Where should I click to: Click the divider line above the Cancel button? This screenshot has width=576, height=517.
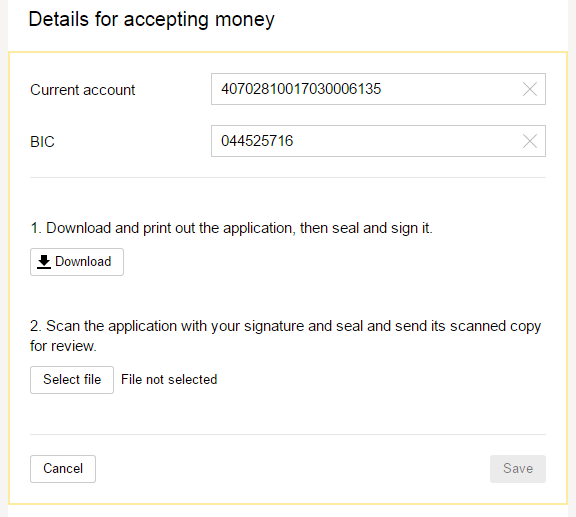(288, 434)
